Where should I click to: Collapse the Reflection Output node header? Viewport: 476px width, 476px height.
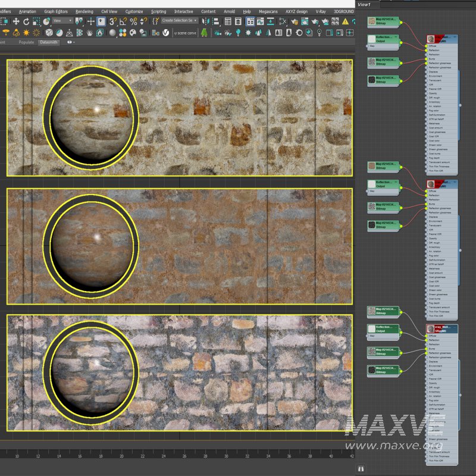[x=396, y=37]
